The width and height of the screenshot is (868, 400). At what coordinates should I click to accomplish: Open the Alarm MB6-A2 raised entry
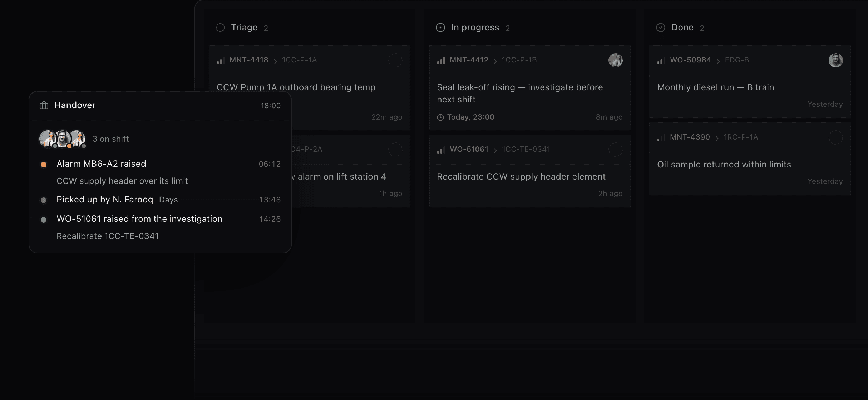tap(101, 164)
